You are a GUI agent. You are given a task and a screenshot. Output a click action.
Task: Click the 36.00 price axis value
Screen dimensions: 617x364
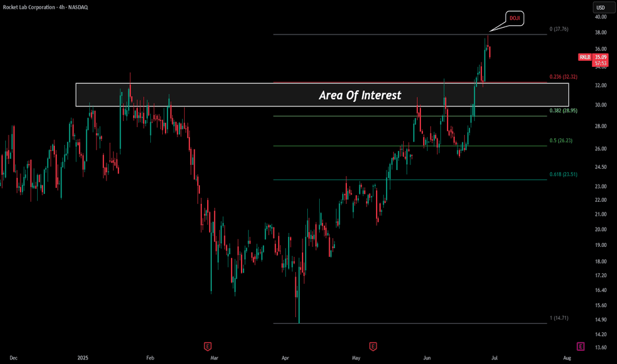[x=600, y=49]
